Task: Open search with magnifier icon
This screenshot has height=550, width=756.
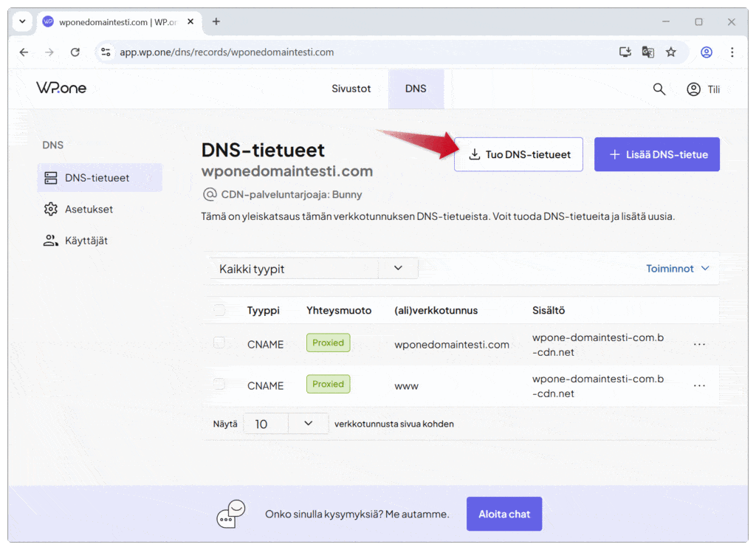Action: (x=659, y=89)
